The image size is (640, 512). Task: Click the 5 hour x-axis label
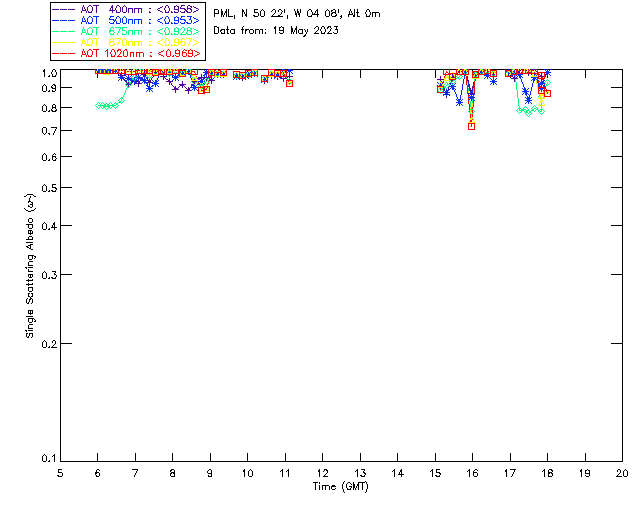[60, 473]
